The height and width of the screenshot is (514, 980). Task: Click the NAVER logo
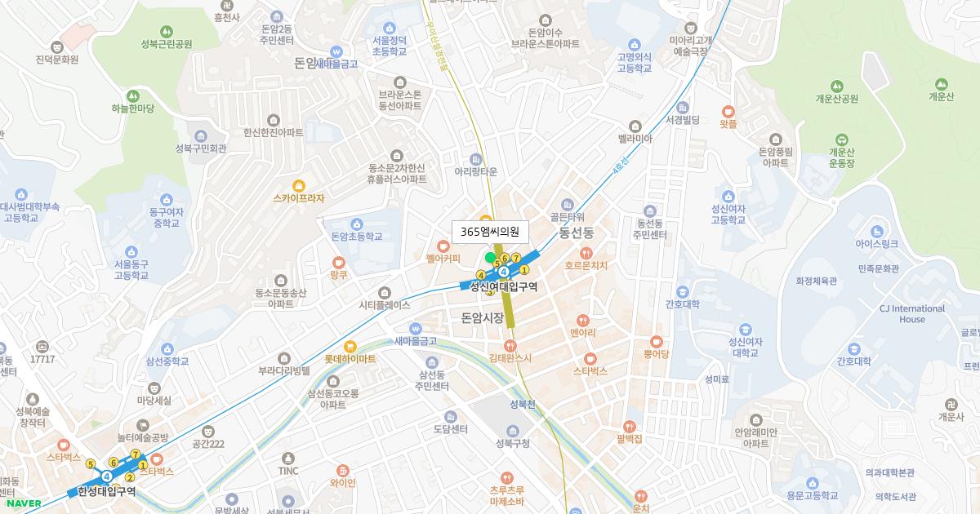tap(24, 503)
